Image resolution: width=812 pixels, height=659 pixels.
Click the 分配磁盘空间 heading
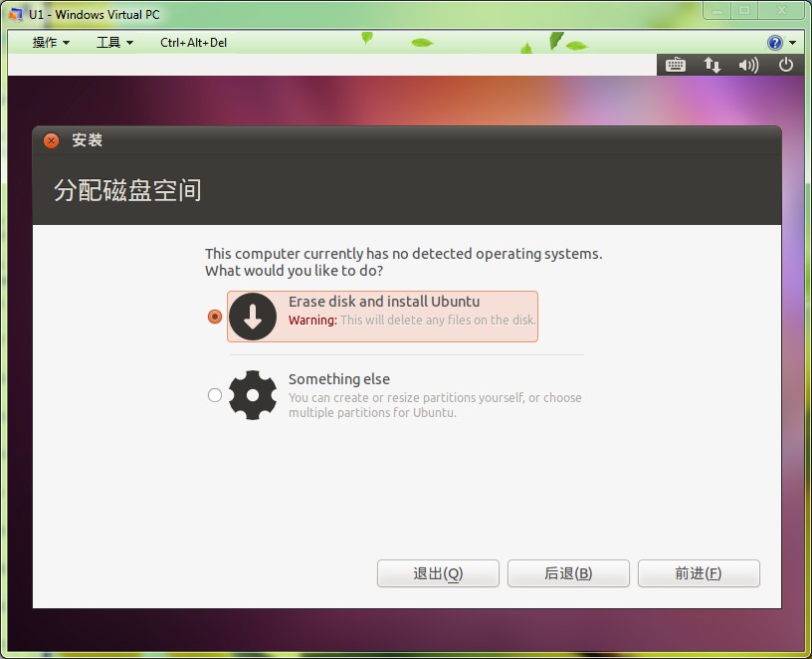pyautogui.click(x=127, y=190)
